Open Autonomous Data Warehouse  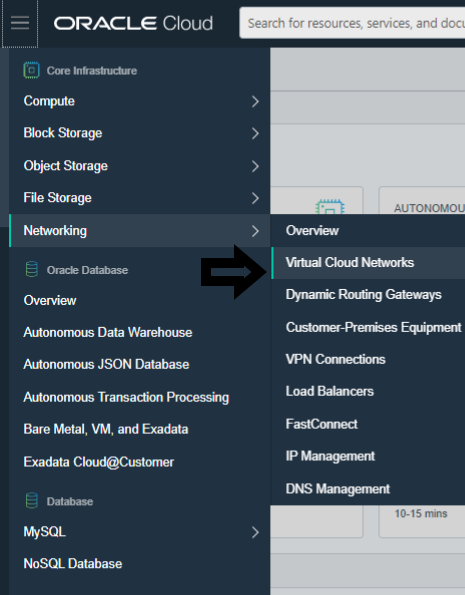click(x=108, y=332)
